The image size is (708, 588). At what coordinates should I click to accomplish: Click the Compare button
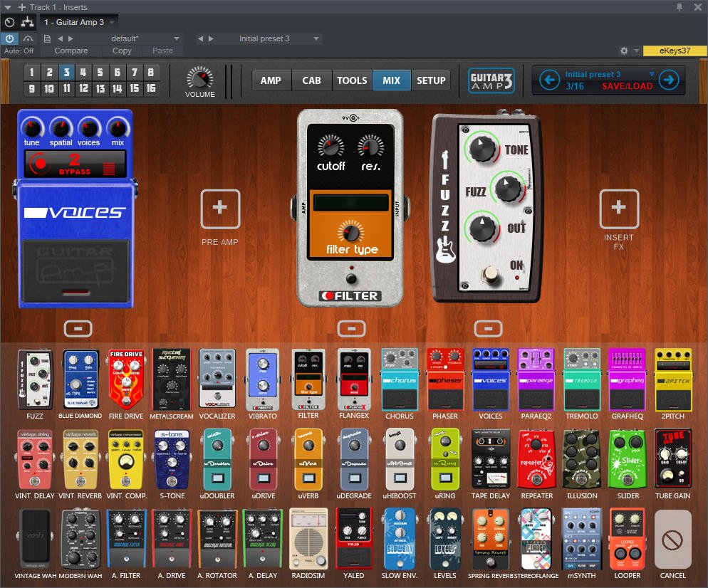tap(71, 51)
